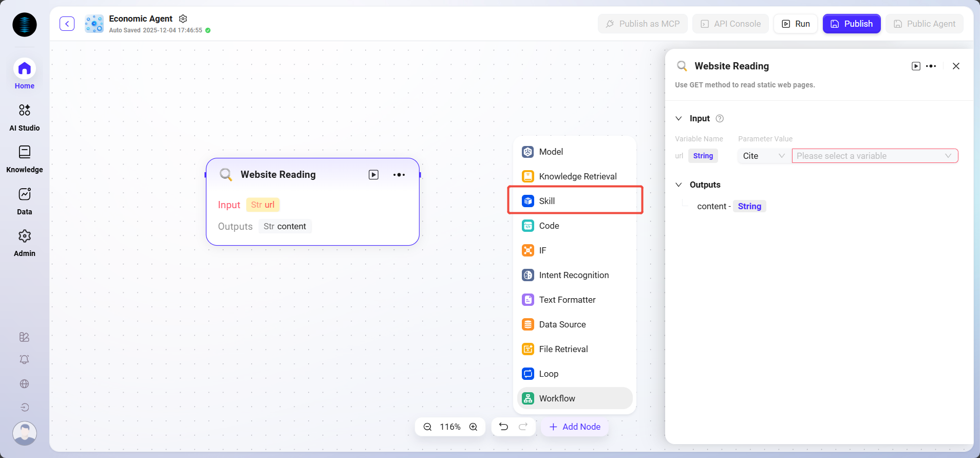Viewport: 980px width, 458px height.
Task: Open Economic Agent settings gear
Action: 183,19
